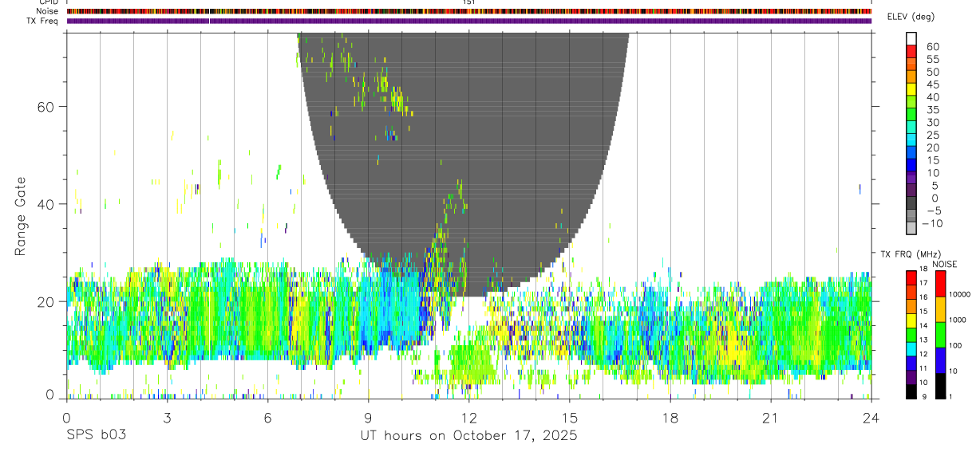Click the yellow segment of the ELEV color bar
Screen dimensions: 980x452
coord(911,88)
